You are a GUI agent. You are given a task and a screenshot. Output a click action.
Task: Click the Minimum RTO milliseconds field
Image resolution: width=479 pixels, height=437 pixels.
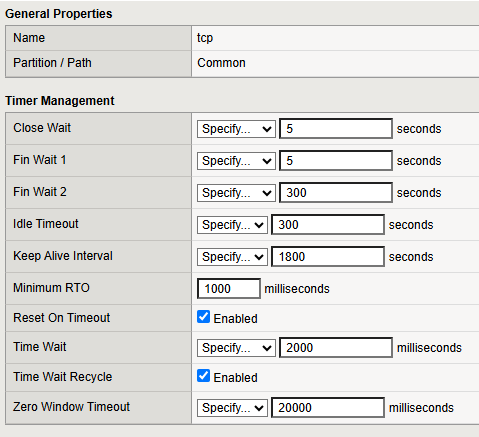(229, 289)
